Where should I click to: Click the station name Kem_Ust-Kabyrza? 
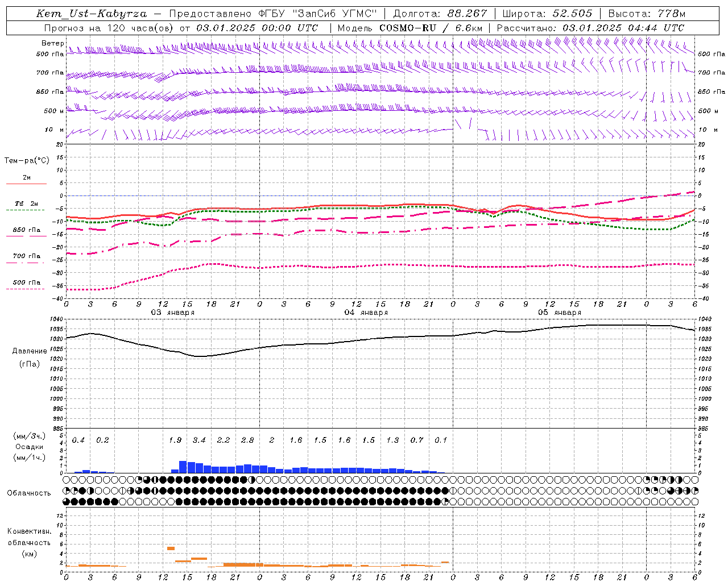[92, 14]
